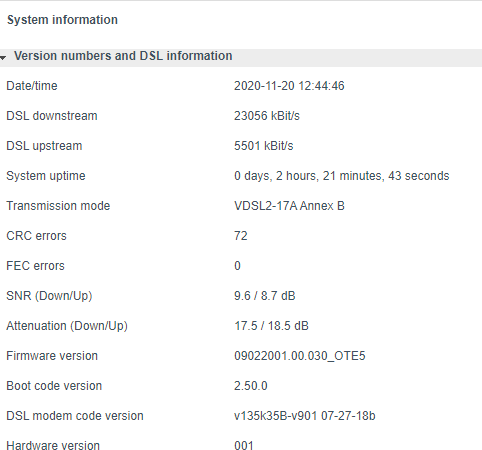The image size is (482, 450).
Task: Click the DSL upstream label
Action: click(x=44, y=146)
